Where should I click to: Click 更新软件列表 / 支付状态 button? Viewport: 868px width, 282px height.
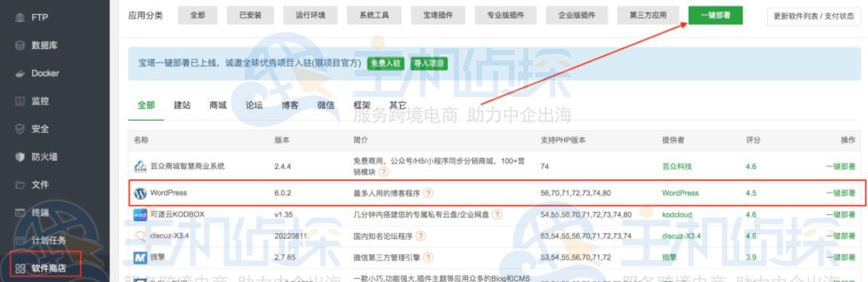pyautogui.click(x=815, y=16)
